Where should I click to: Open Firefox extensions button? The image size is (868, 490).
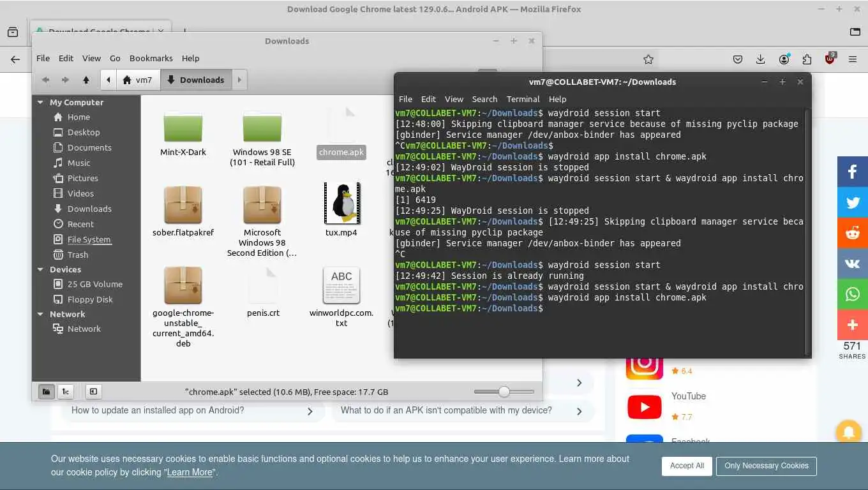(807, 59)
